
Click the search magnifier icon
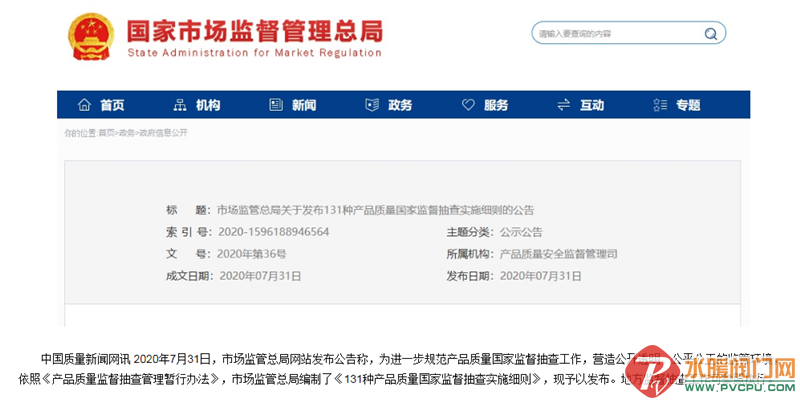click(710, 34)
